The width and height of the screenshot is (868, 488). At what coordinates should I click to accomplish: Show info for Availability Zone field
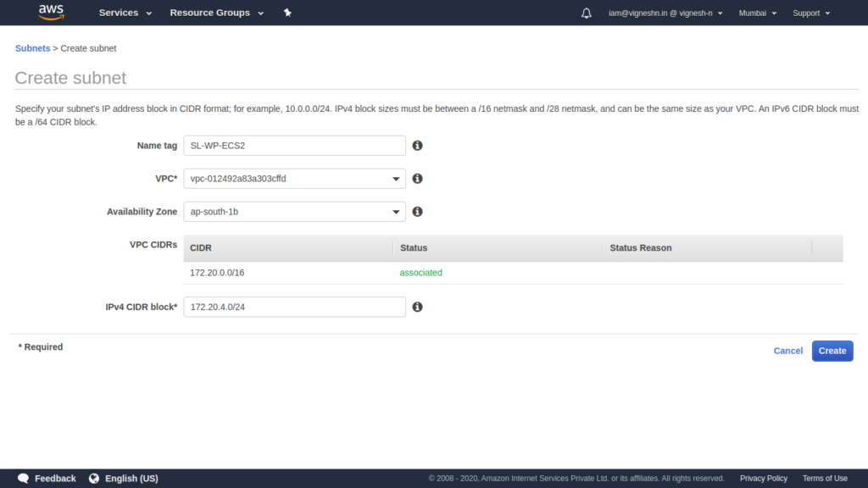417,212
